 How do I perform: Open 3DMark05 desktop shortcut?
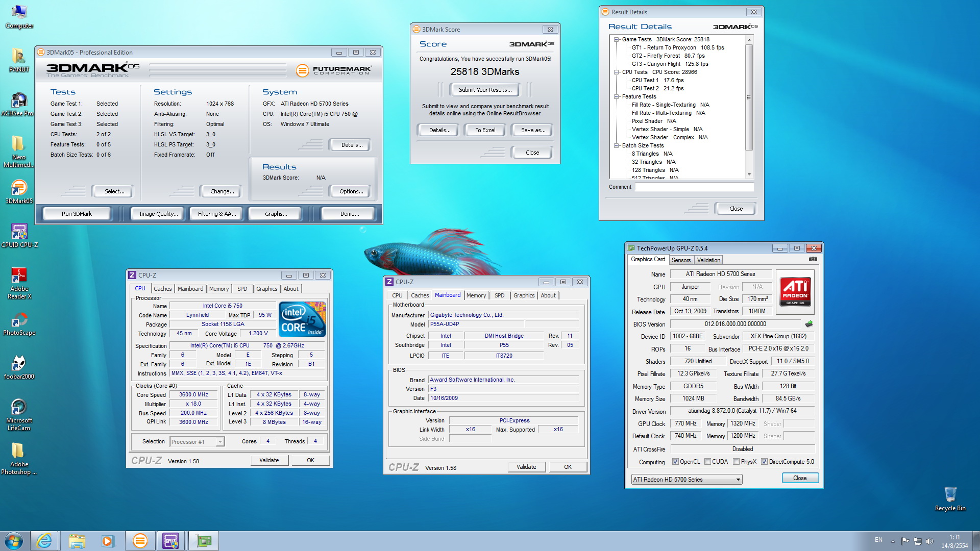point(19,188)
